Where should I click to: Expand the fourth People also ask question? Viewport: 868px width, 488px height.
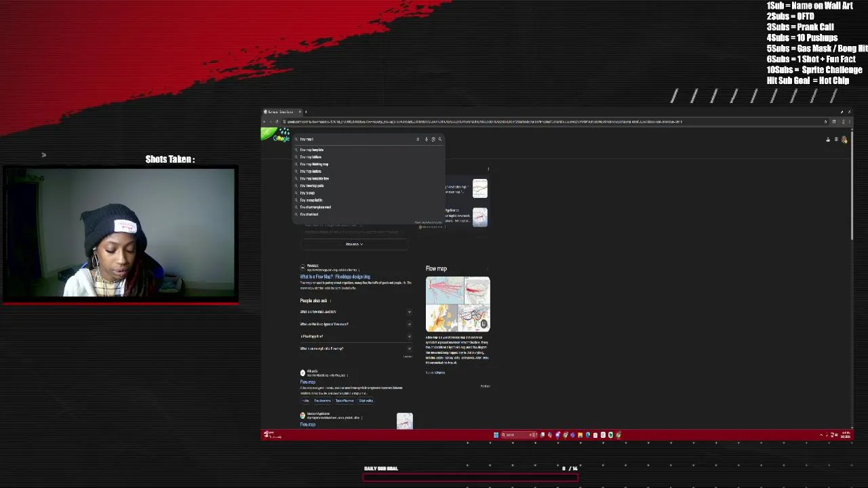[356, 348]
